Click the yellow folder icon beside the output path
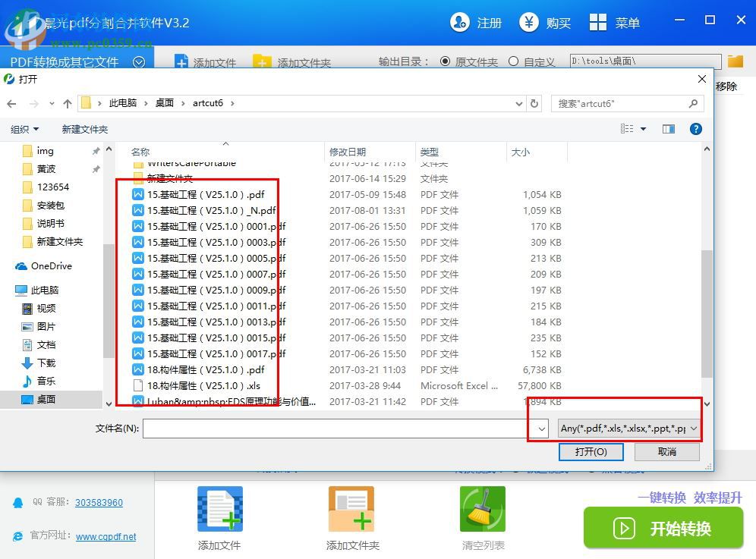 (735, 61)
